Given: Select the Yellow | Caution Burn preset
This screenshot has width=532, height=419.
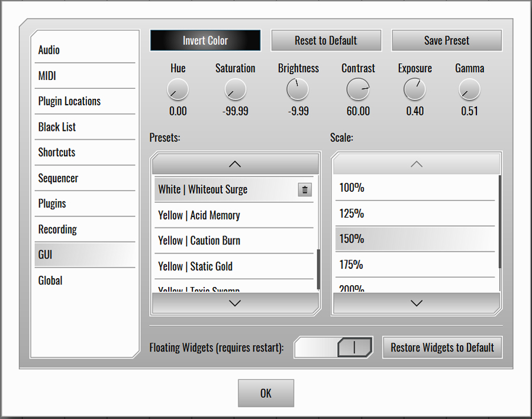Looking at the screenshot, I should pos(234,240).
